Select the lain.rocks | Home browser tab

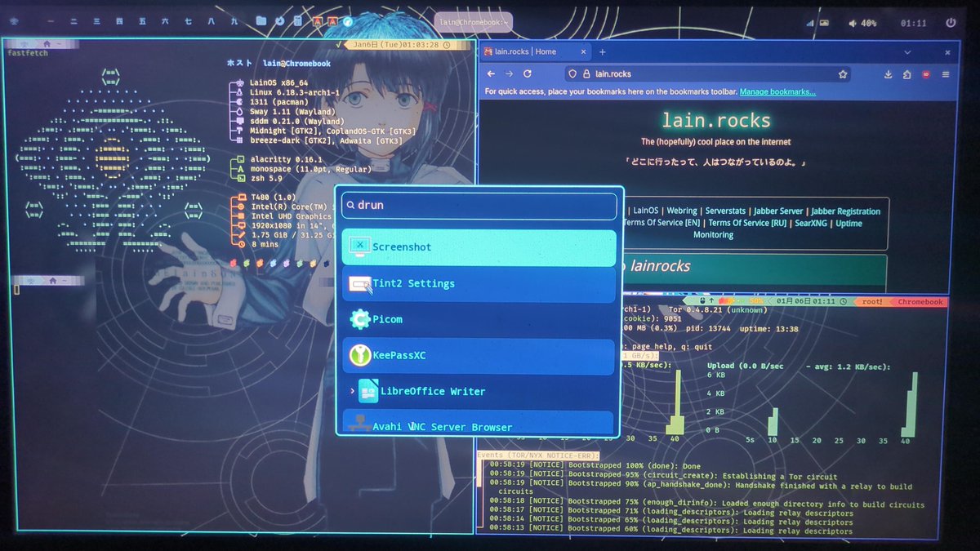[x=534, y=51]
